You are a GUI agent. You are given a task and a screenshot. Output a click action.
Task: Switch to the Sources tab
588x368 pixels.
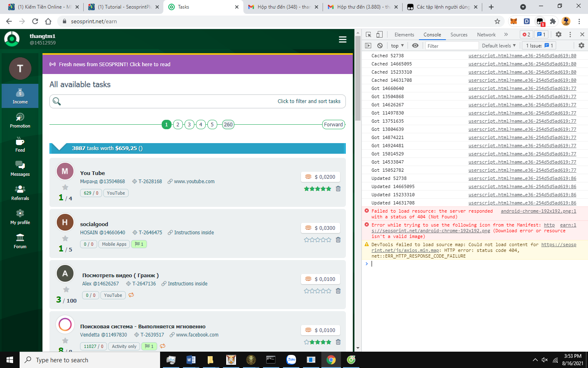click(x=459, y=35)
